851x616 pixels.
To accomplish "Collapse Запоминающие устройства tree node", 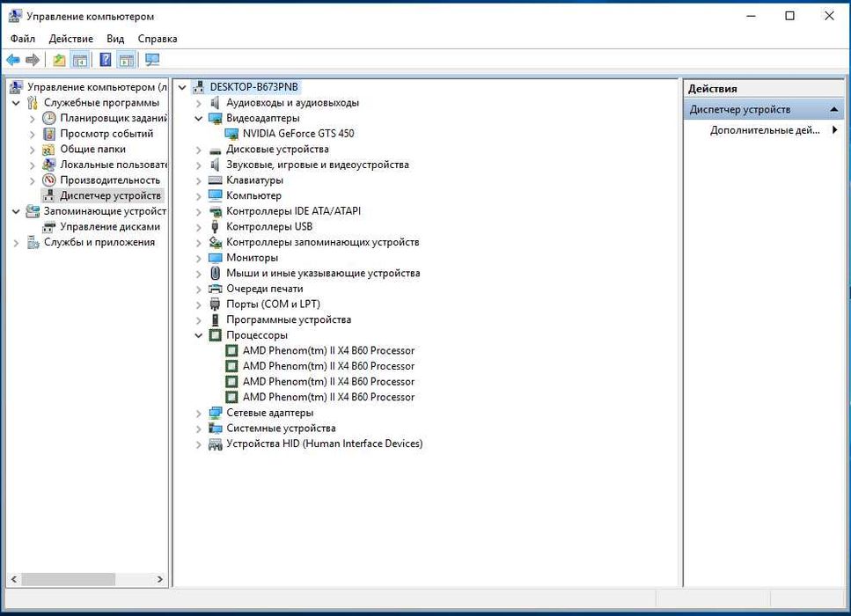I will [17, 211].
